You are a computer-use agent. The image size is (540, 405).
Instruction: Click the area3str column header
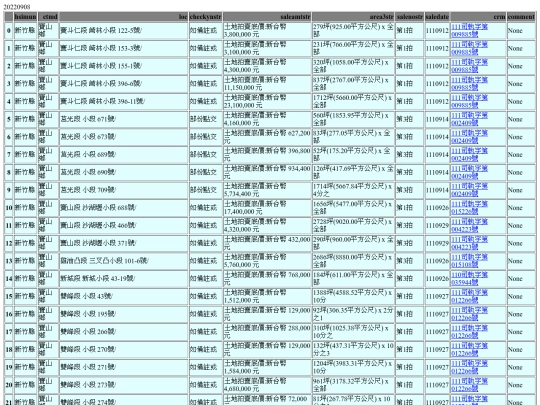tap(353, 17)
